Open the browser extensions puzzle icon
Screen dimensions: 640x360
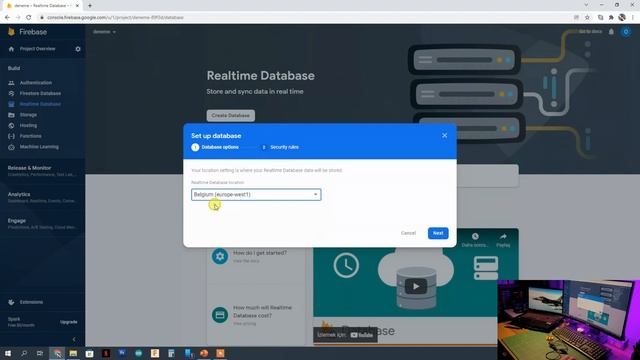pos(611,18)
